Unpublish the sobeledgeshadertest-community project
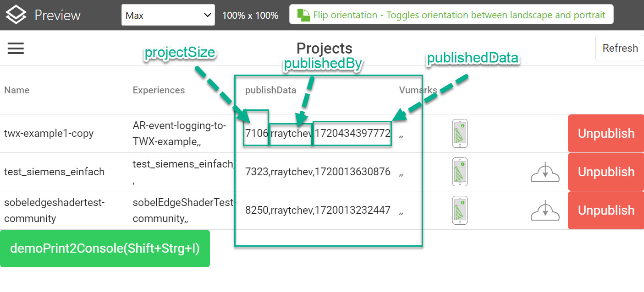Image resolution: width=644 pixels, height=292 pixels. tap(605, 210)
